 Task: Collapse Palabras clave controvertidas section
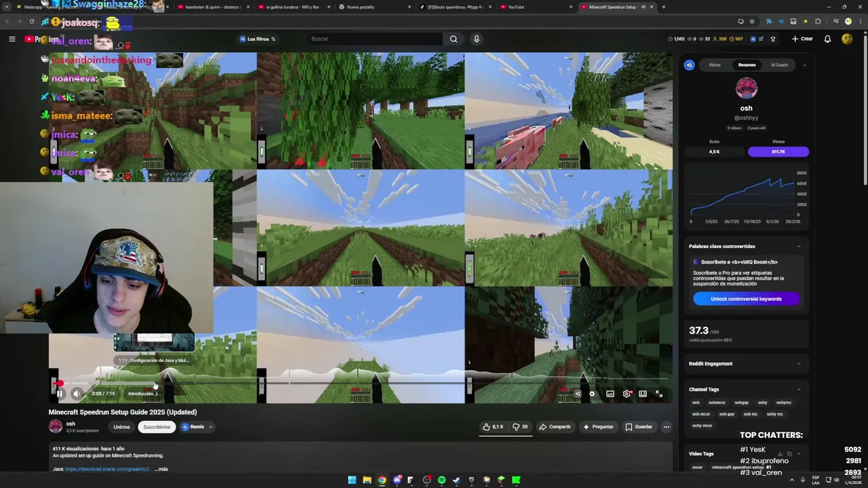(x=799, y=247)
